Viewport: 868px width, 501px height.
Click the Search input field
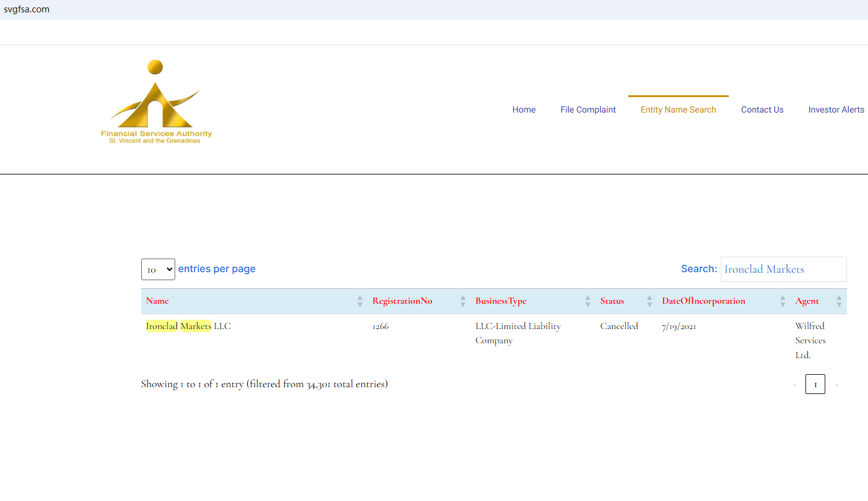pyautogui.click(x=783, y=270)
